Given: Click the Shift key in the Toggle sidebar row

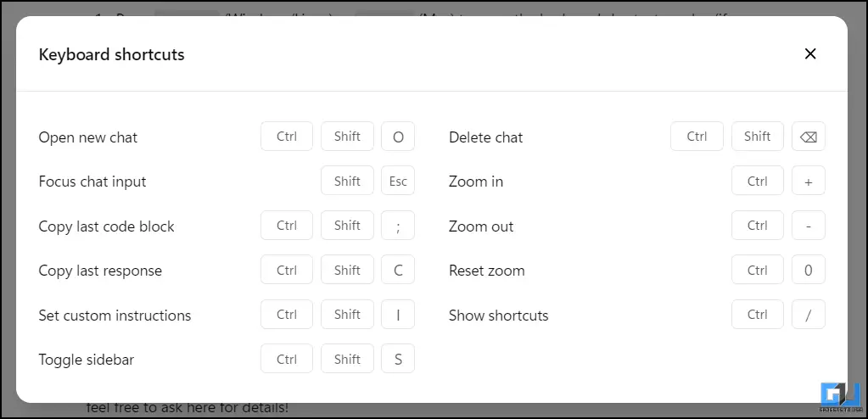Looking at the screenshot, I should (347, 360).
